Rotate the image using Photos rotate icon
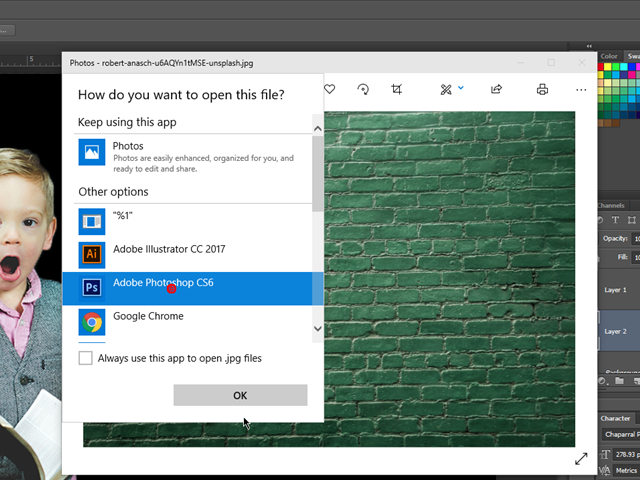Viewport: 640px width, 480px height. pos(363,89)
